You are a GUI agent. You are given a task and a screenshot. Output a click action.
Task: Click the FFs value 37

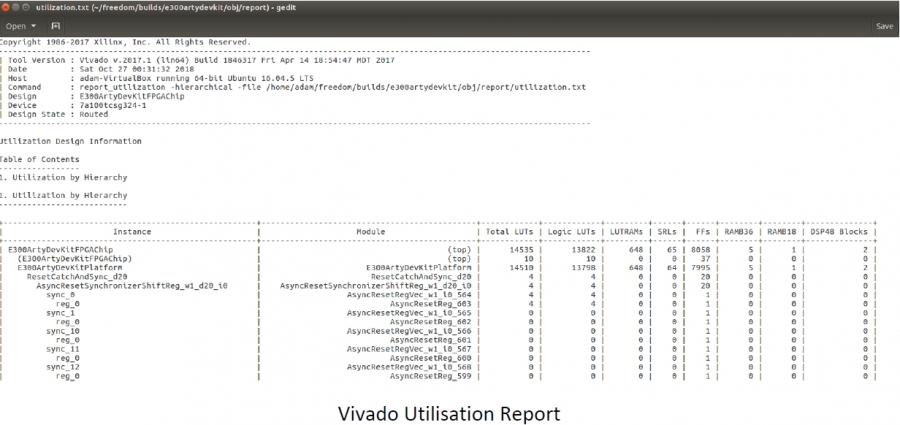tap(705, 259)
